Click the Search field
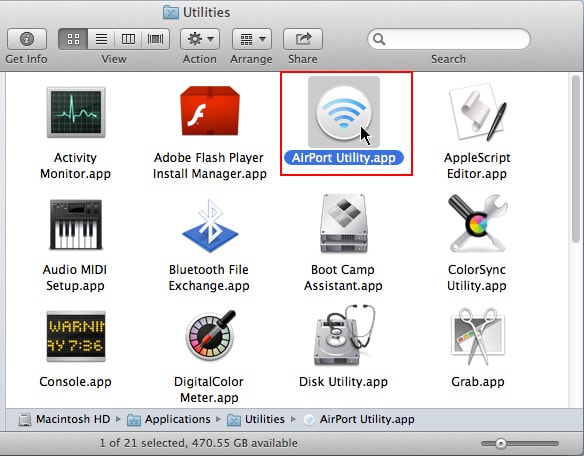The image size is (584, 456). click(x=449, y=39)
